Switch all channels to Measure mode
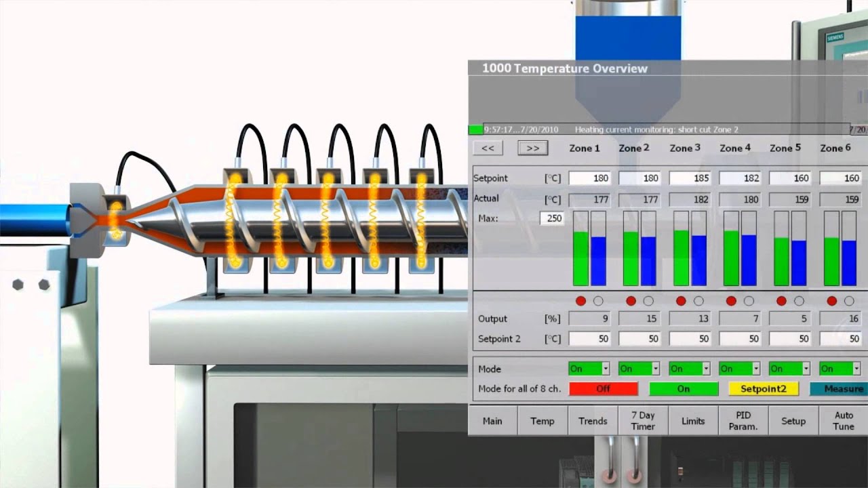 click(839, 389)
